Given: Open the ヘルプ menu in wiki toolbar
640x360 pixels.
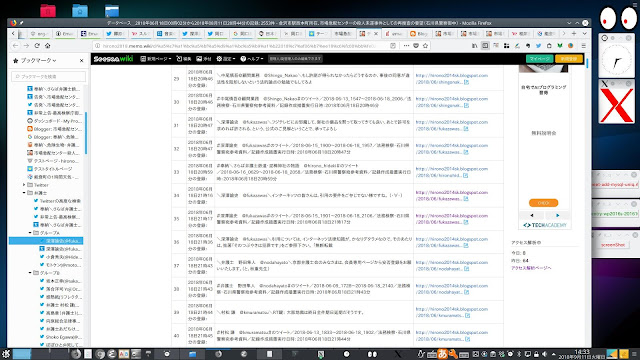Looking at the screenshot, I should point(252,59).
